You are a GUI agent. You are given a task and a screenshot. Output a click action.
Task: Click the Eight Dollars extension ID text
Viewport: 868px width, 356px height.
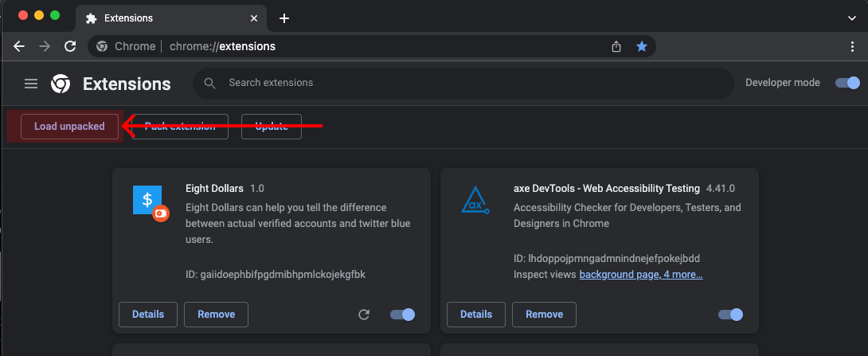coord(276,275)
